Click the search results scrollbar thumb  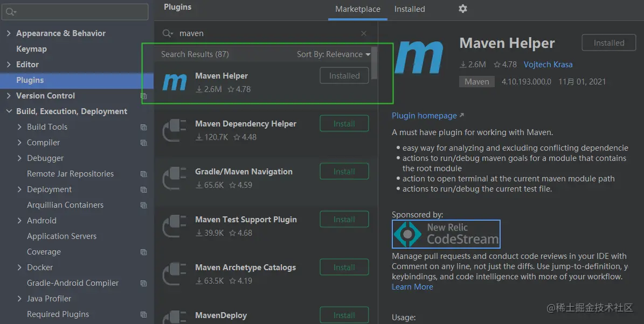[374, 63]
